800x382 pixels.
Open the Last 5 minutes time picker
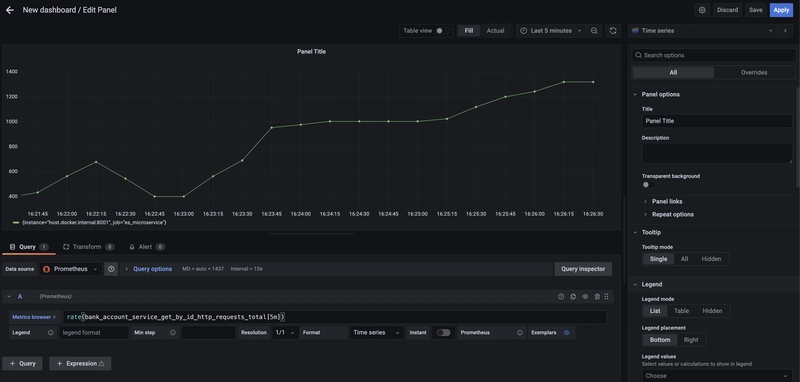pos(551,31)
